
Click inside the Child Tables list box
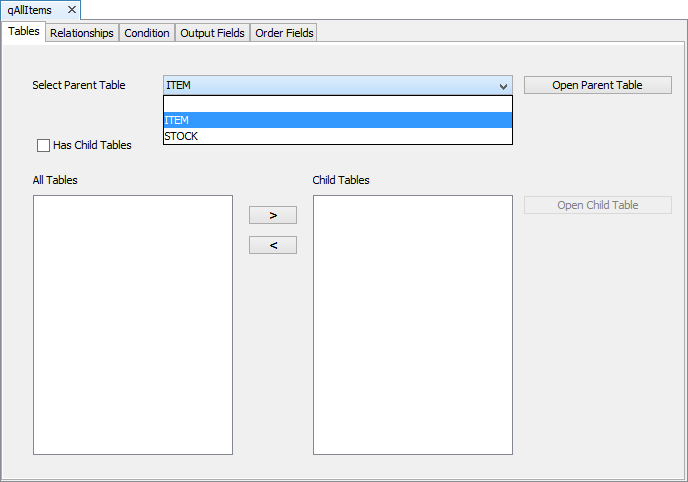click(x=413, y=325)
